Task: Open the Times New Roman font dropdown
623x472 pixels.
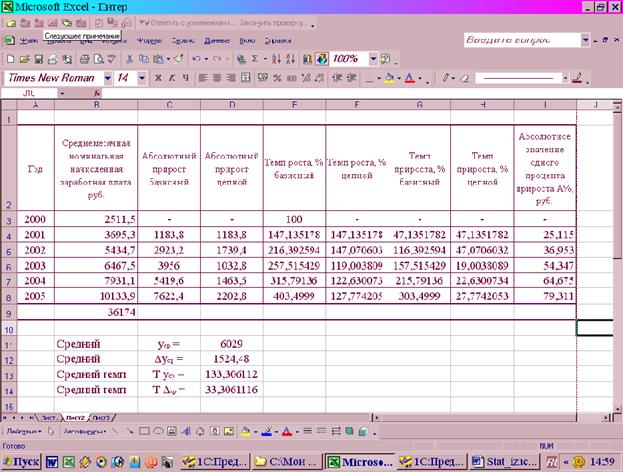Action: tap(105, 78)
